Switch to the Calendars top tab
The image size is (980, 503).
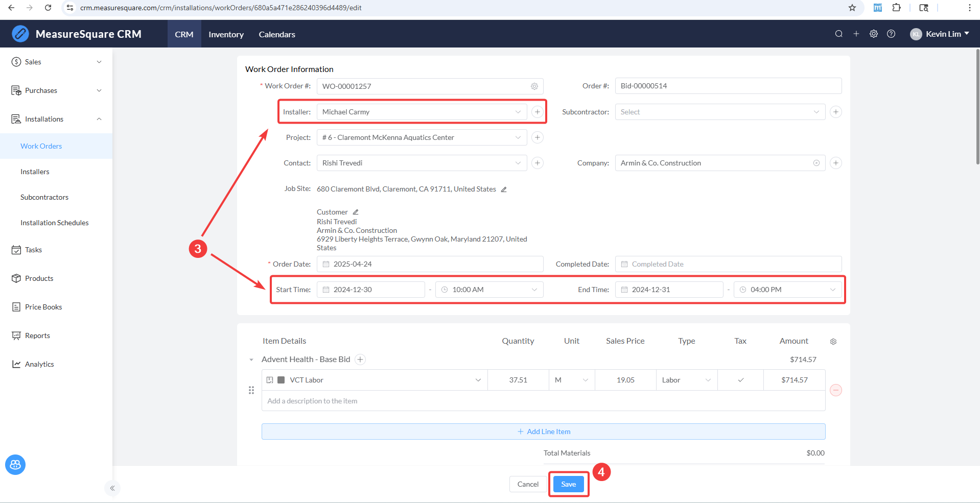[x=277, y=34]
